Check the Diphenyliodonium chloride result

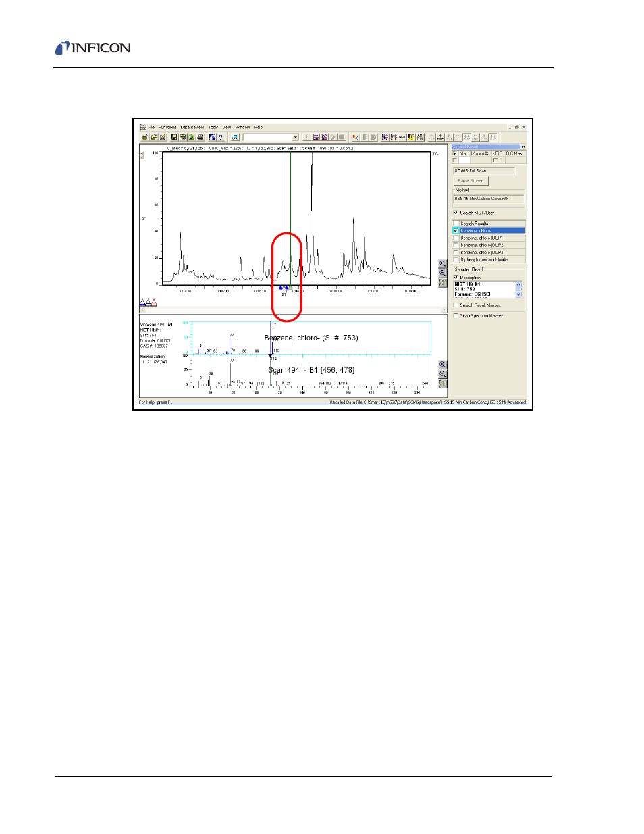point(456,259)
